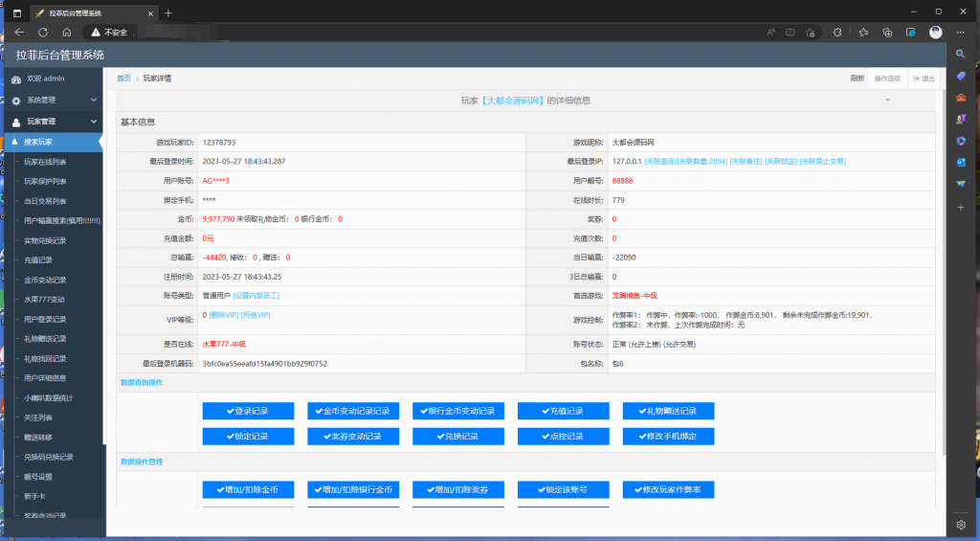Click the 首页 breadcrumb link
Image resolution: width=980 pixels, height=541 pixels.
coord(123,79)
